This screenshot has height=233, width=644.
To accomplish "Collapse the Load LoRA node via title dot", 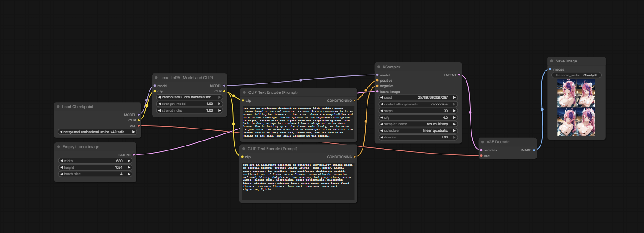I will click(157, 78).
